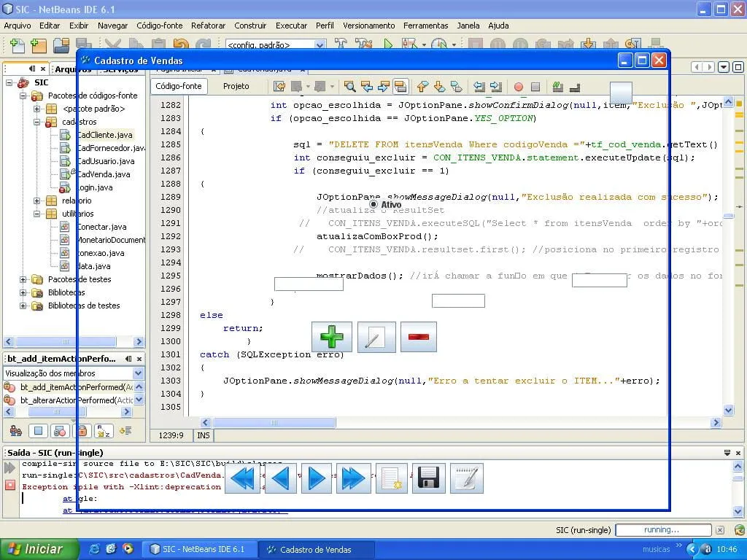Click the red macro record button
Image resolution: width=747 pixels, height=560 pixels.
coord(519,87)
